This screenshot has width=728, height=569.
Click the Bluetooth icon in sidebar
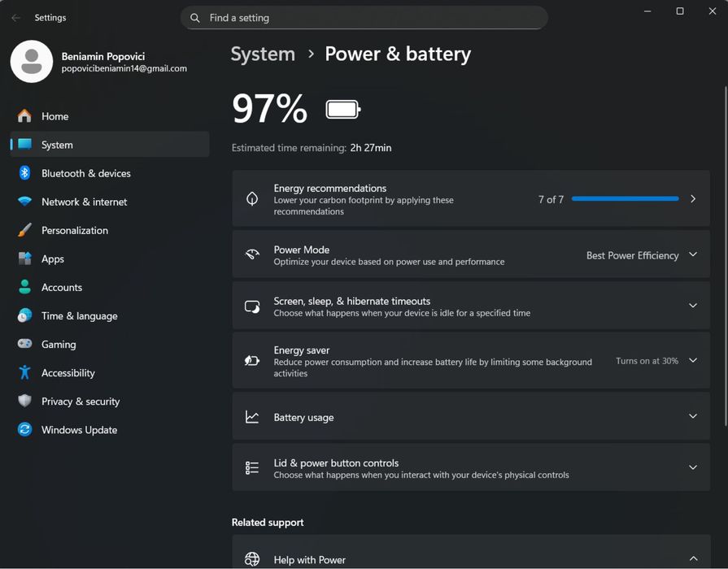point(24,172)
